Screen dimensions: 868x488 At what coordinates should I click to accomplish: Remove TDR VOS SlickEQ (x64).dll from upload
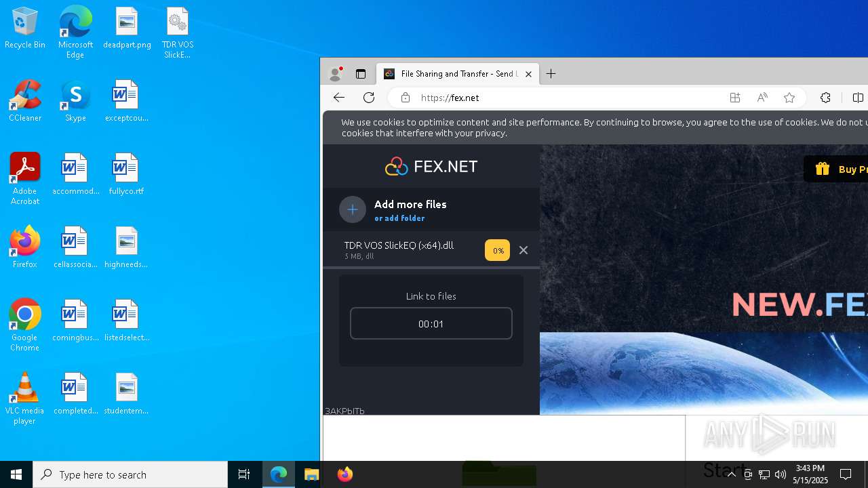524,250
